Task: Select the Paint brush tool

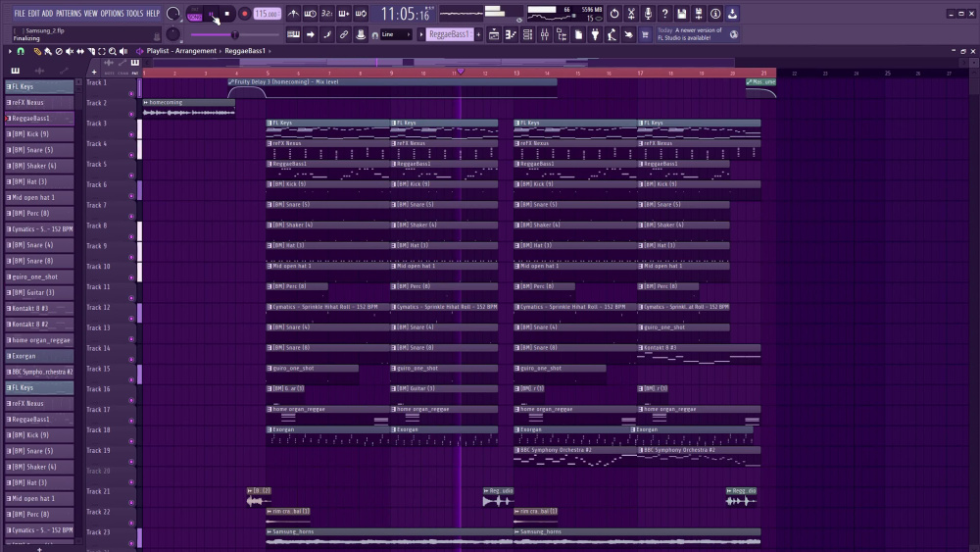Action: click(48, 51)
